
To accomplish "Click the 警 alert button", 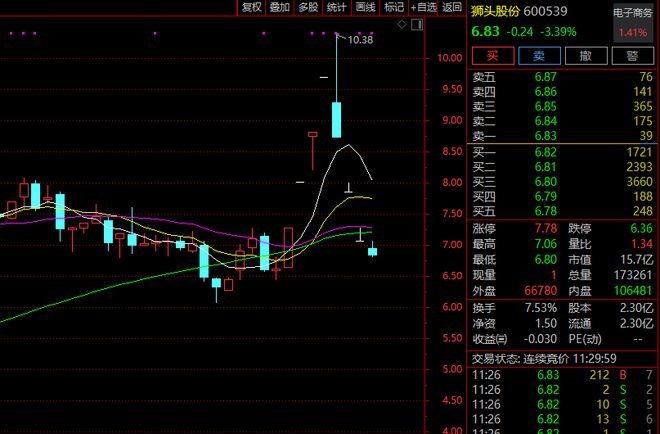I will [632, 56].
